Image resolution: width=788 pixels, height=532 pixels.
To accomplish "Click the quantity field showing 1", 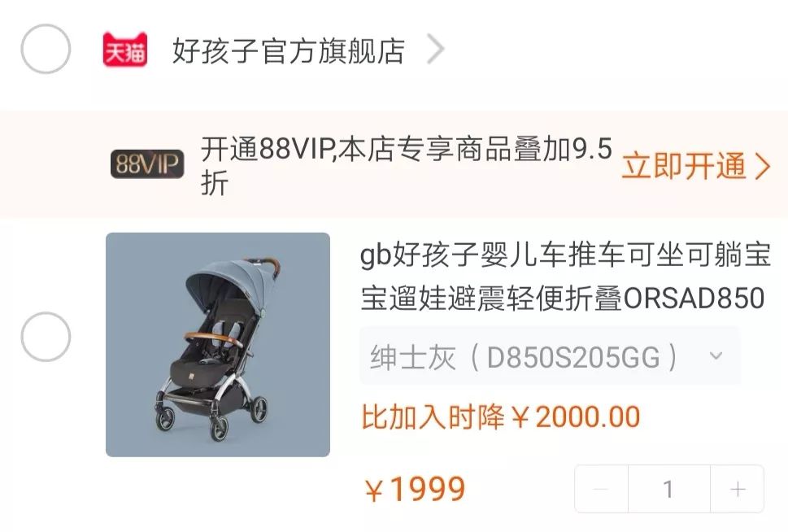I will (669, 489).
